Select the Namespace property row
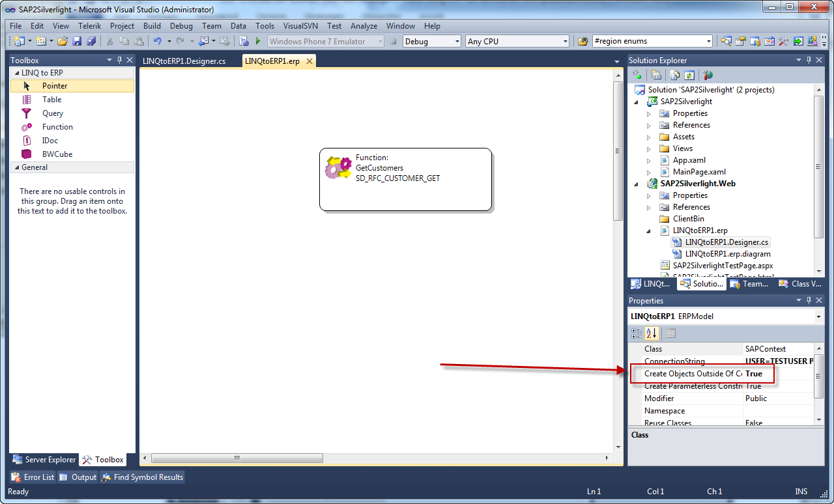 722,411
